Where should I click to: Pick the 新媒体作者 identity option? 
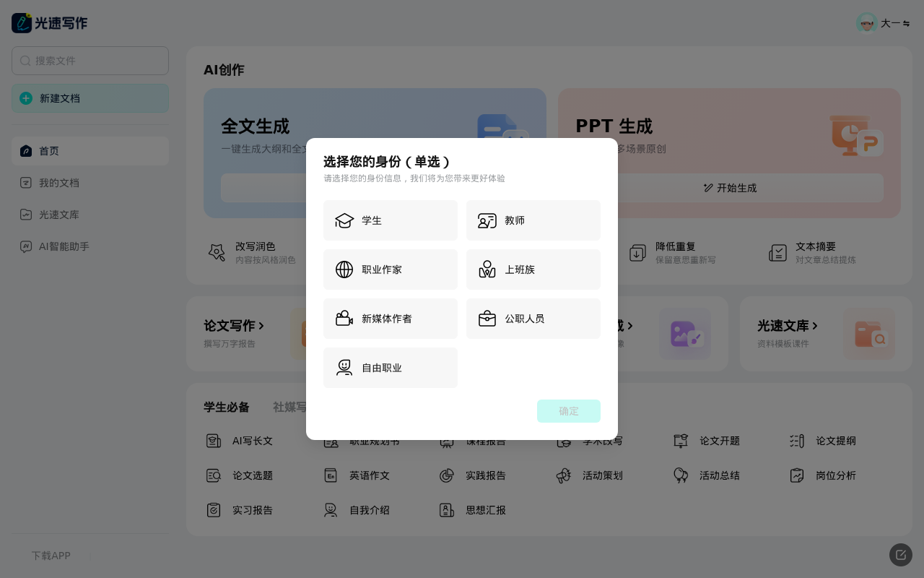(391, 319)
